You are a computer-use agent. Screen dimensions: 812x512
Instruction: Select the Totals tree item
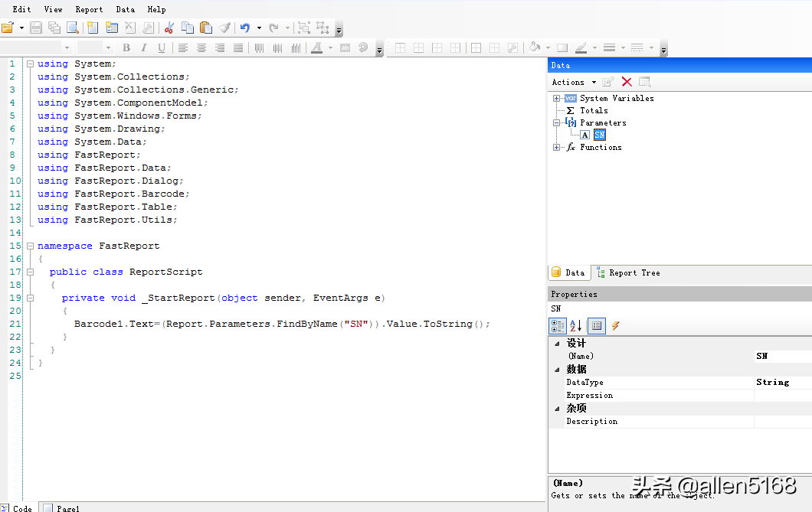594,110
